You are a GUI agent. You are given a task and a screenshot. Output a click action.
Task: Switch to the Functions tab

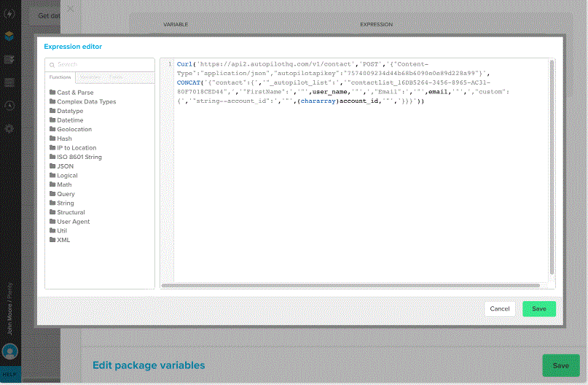tap(60, 77)
